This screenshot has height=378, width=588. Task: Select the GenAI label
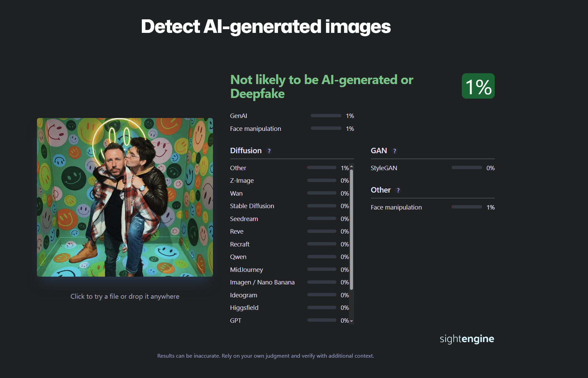tap(238, 116)
